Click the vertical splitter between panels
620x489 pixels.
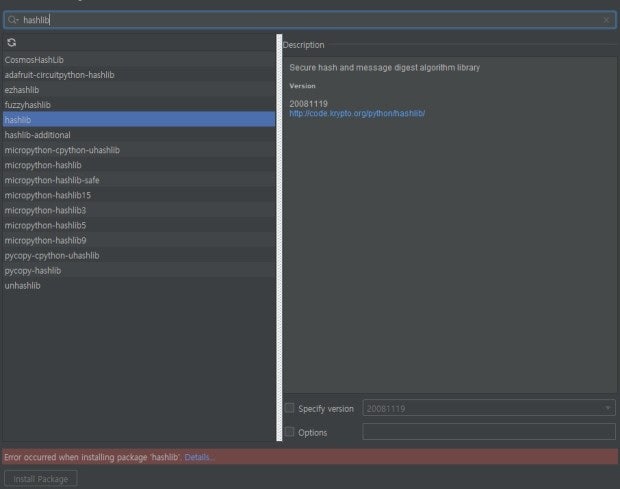point(279,240)
